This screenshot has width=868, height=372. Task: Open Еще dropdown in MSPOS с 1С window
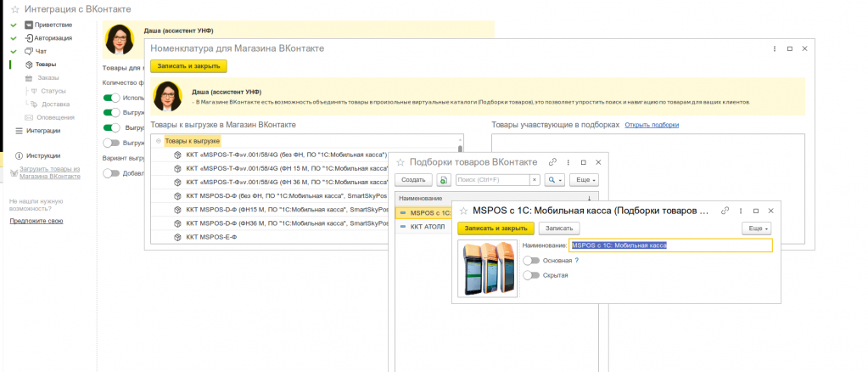756,228
